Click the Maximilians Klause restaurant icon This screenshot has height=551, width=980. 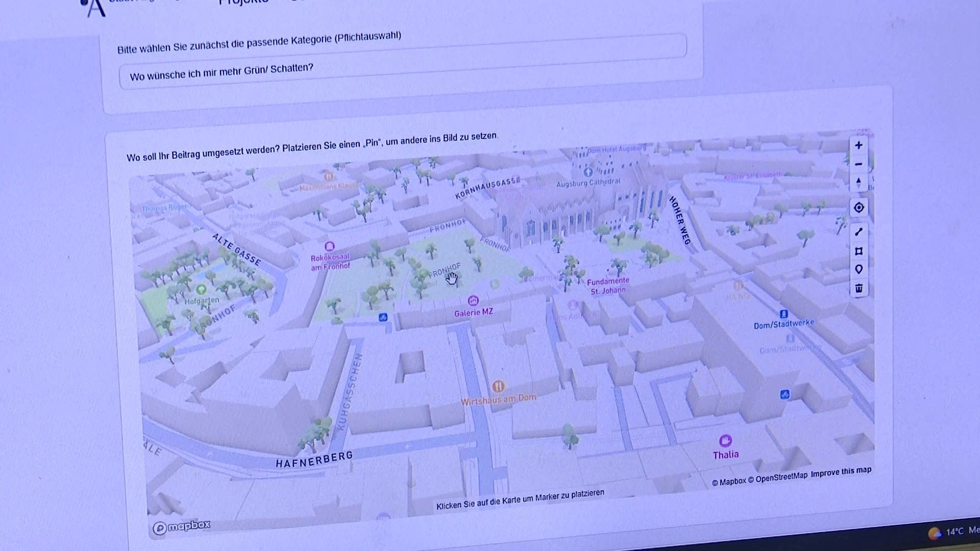[328, 177]
